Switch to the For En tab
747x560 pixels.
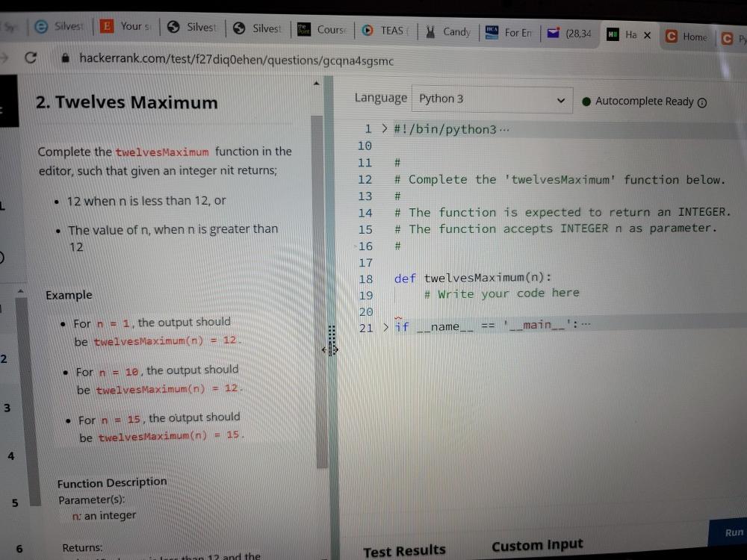(508, 32)
